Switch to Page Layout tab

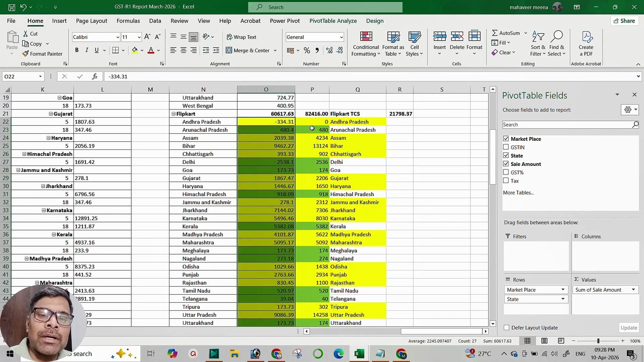tap(92, 21)
